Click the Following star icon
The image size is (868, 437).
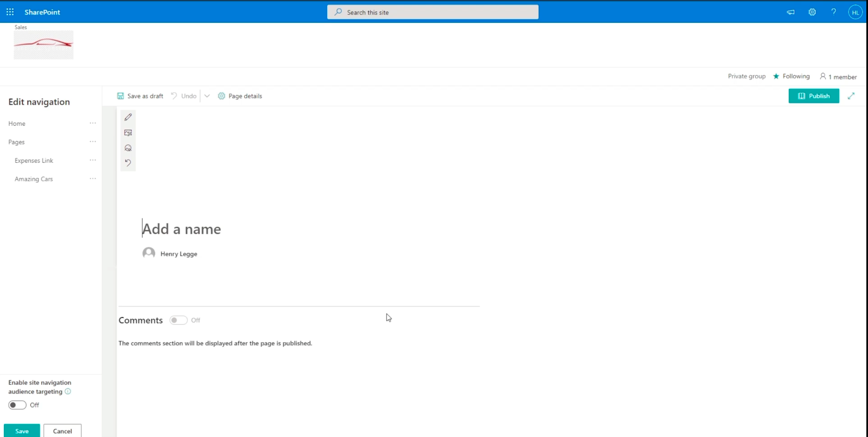(x=776, y=76)
